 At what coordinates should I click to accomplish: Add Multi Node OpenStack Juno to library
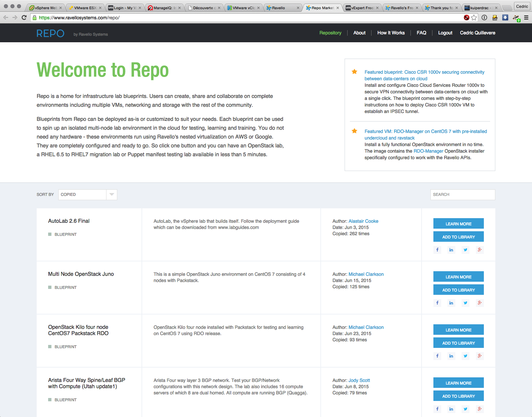coord(458,290)
